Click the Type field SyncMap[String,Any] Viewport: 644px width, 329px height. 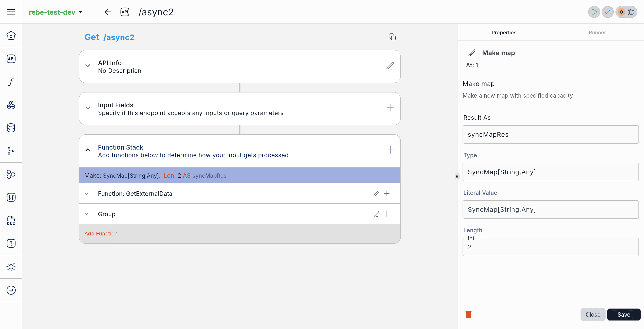coord(550,172)
